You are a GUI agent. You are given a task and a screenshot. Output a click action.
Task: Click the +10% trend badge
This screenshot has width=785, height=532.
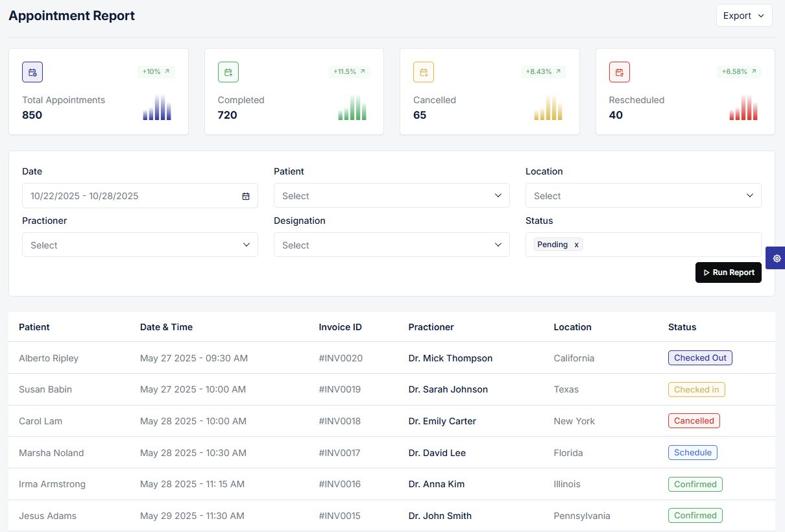[x=156, y=71]
